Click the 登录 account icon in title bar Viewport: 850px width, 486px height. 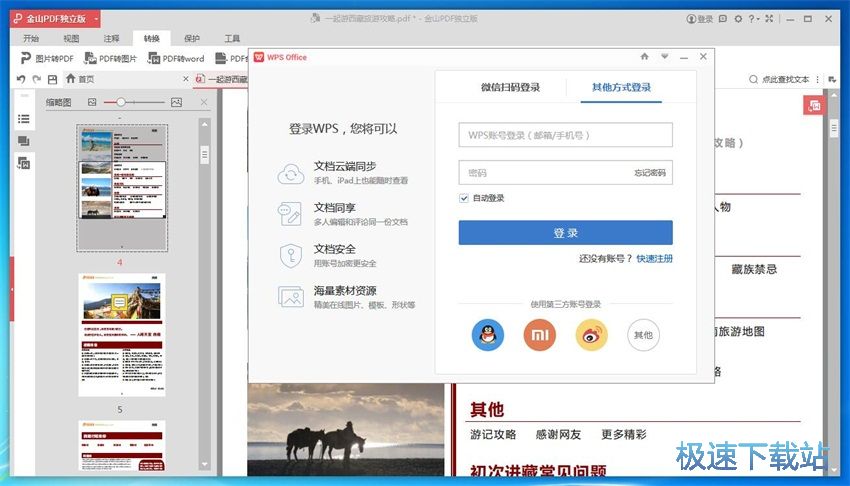coord(700,19)
